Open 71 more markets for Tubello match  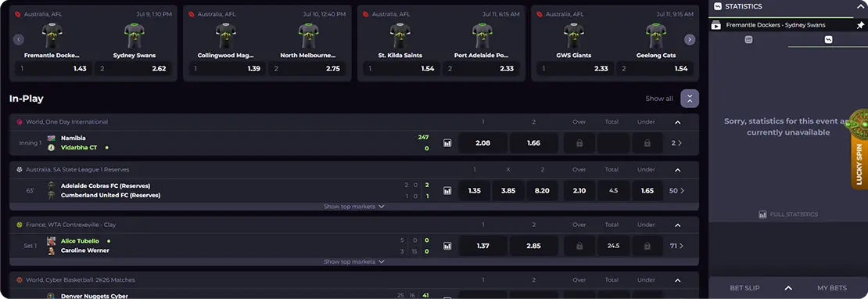[x=676, y=246]
